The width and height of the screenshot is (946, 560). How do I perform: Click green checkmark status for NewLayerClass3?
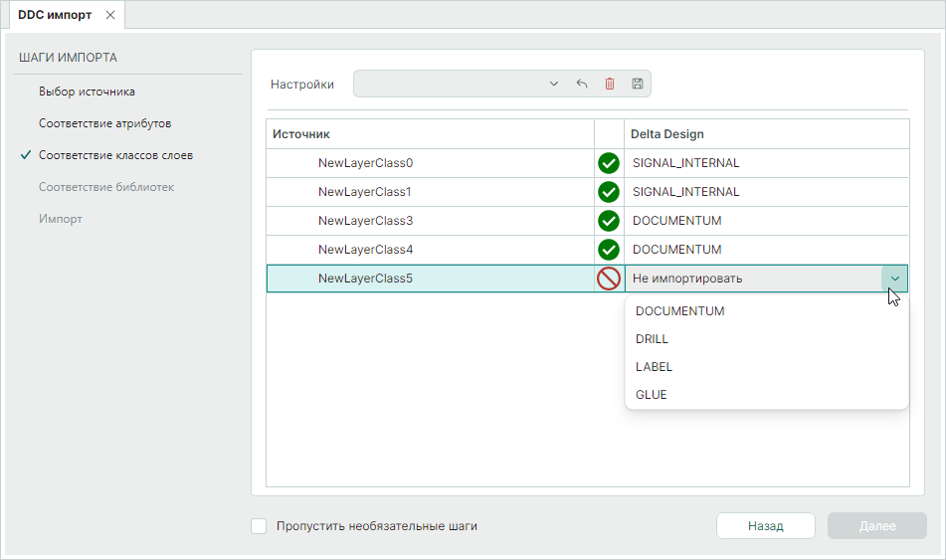(x=609, y=221)
